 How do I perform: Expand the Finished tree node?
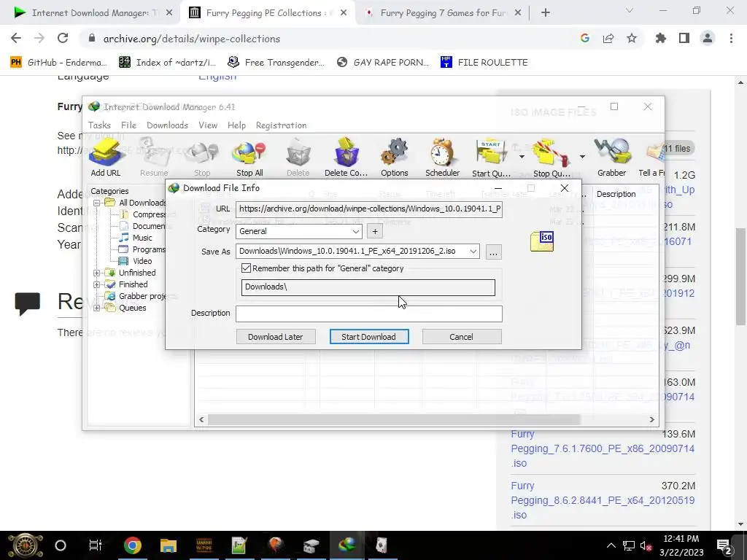97,284
